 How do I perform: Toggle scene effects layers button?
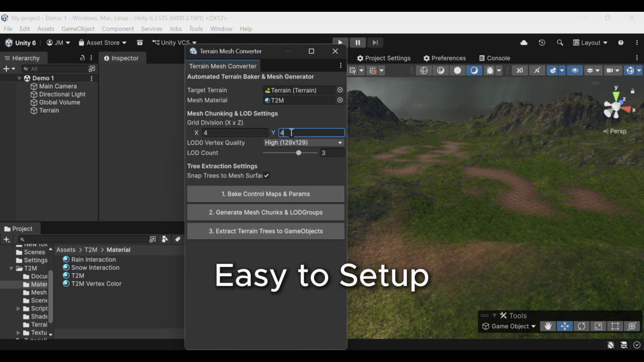pos(553,71)
